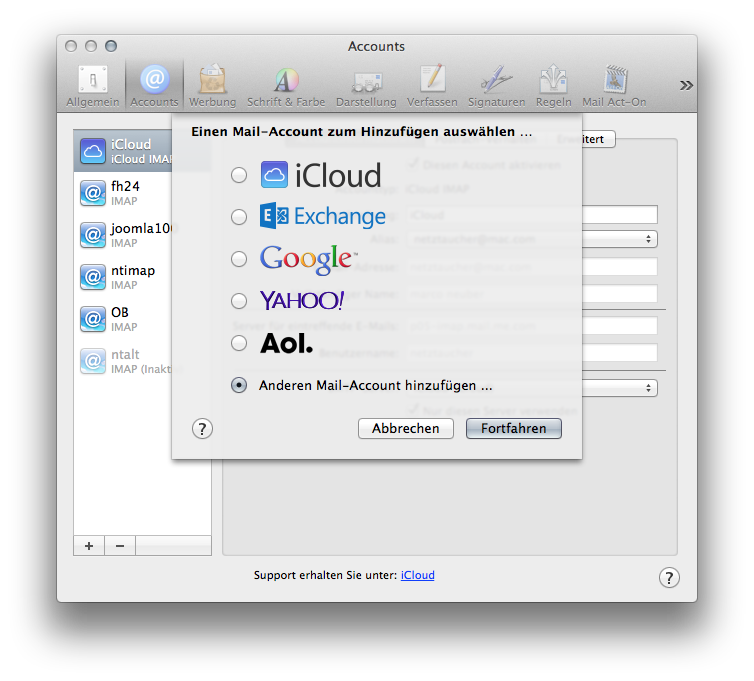Open the Verfassen preferences pane

pos(432,86)
